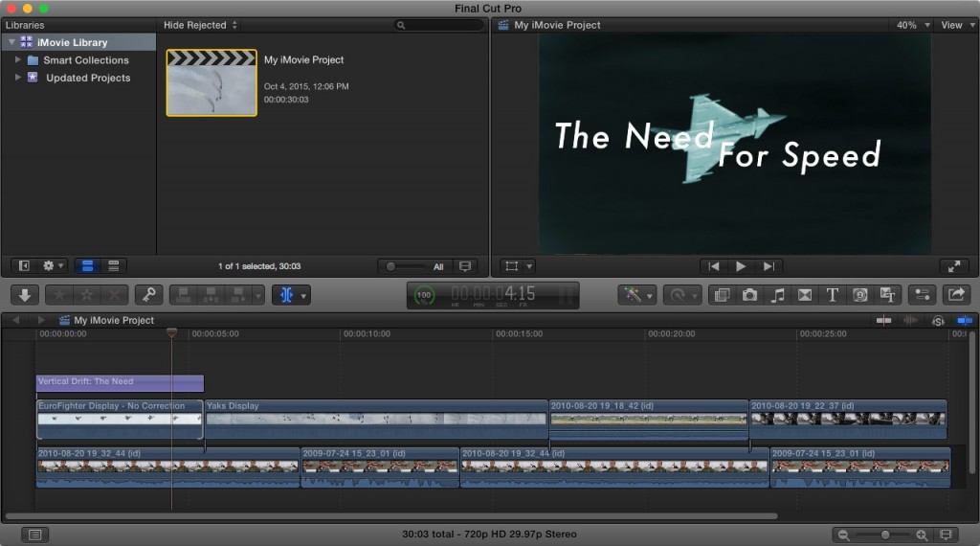
Task: Click the Append clip edit button
Action: click(x=238, y=295)
